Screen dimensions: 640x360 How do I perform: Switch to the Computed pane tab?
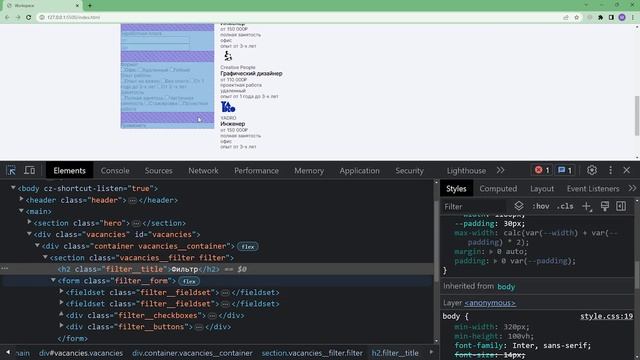[498, 189]
